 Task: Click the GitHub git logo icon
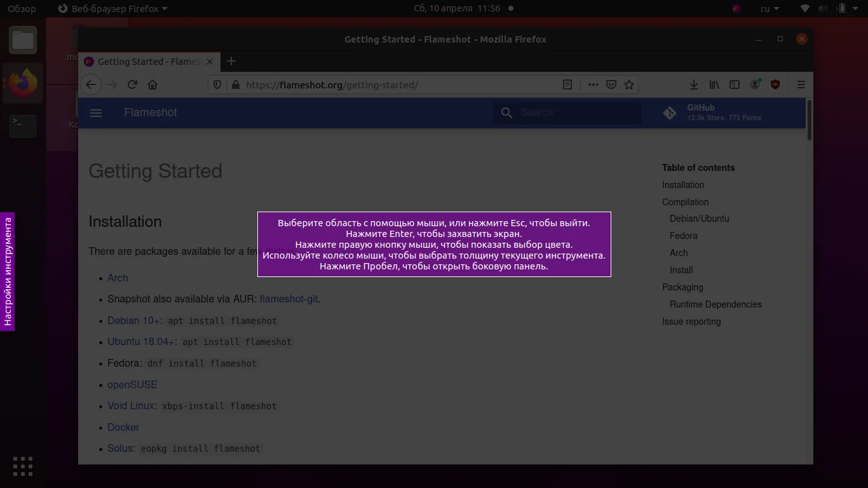(670, 112)
